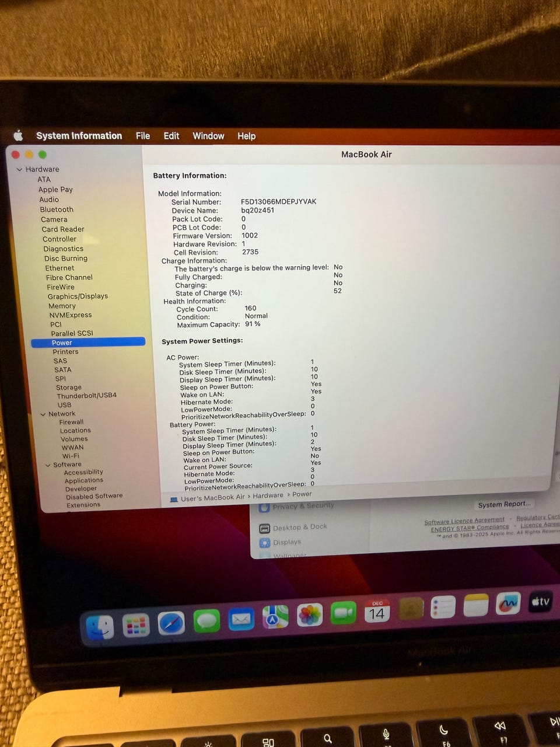The width and height of the screenshot is (560, 747).
Task: Select Wi-Fi under Network
Action: 71,456
